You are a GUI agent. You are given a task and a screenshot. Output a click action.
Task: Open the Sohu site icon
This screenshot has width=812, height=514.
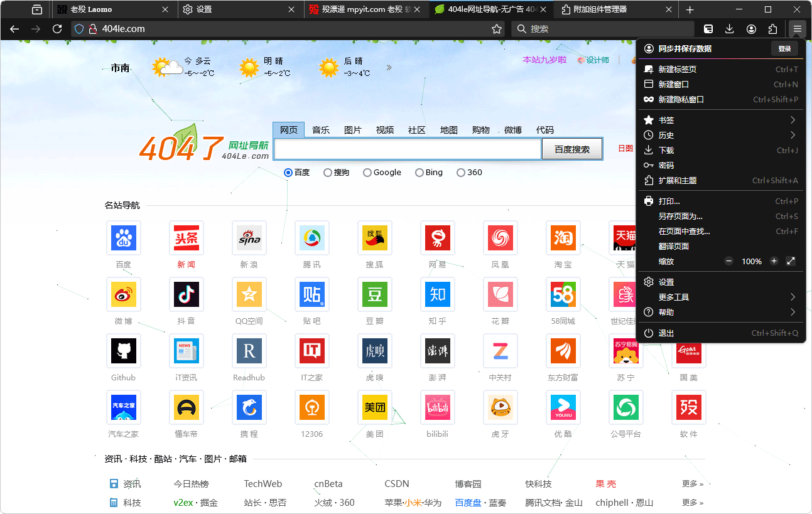pyautogui.click(x=375, y=238)
